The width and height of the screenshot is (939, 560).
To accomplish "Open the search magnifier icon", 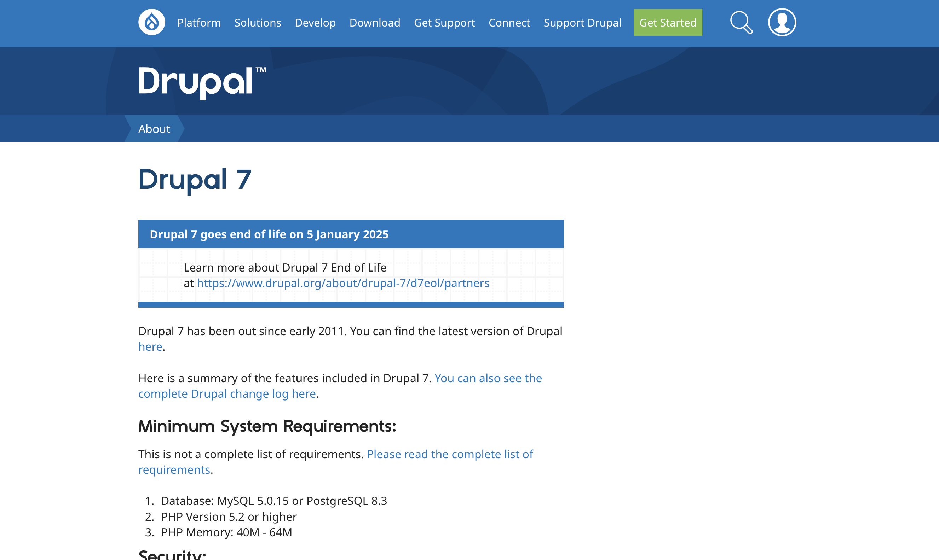I will [741, 23].
